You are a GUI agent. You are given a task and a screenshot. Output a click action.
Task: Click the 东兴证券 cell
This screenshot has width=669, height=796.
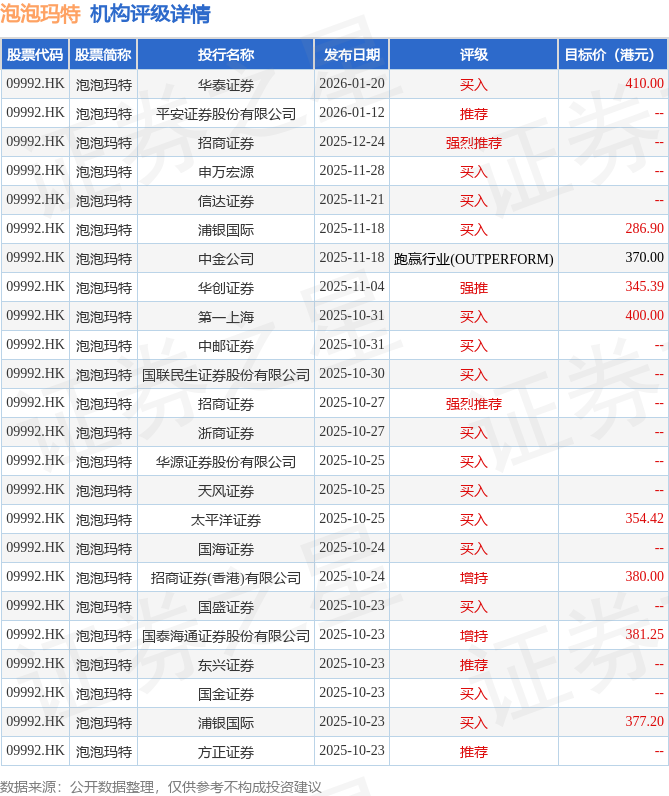coord(226,664)
